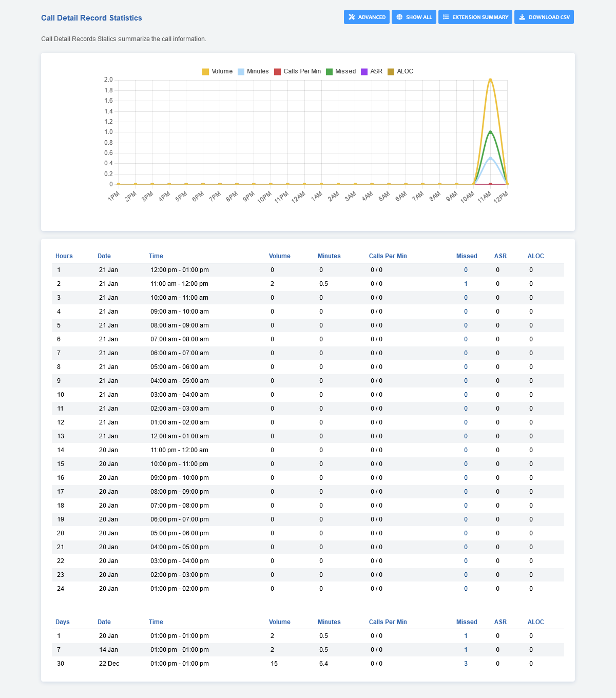Hide the Minutes series via legend
The width and height of the screenshot is (616, 698).
coord(253,71)
